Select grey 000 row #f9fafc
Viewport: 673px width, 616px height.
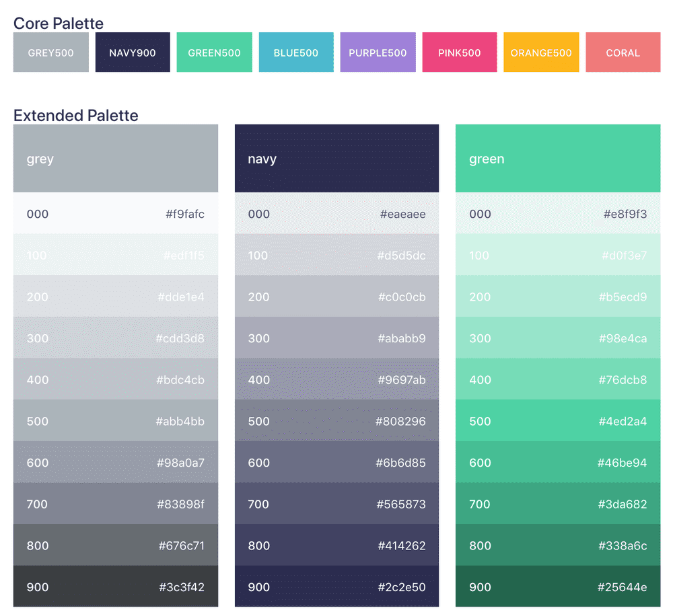[116, 214]
